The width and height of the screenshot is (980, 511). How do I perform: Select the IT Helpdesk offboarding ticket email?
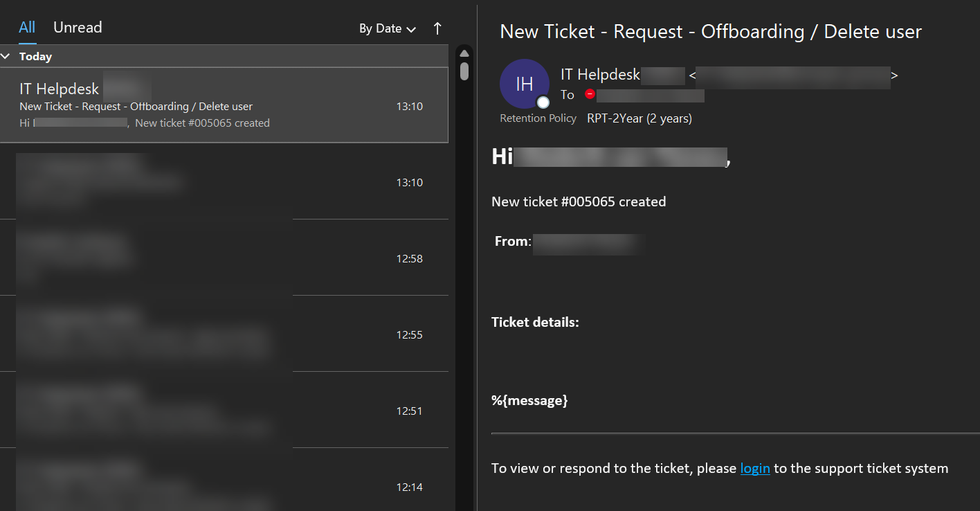[208, 106]
